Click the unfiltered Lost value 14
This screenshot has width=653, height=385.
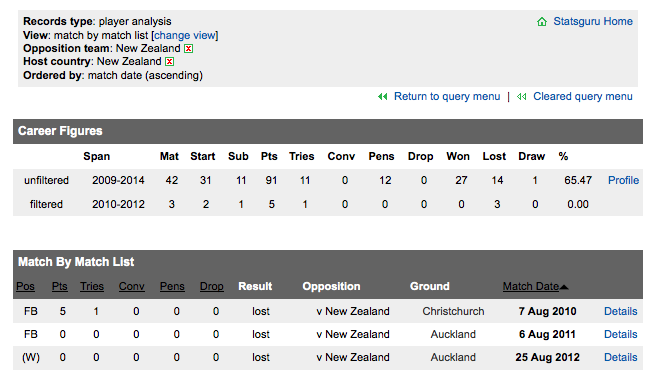tap(497, 180)
